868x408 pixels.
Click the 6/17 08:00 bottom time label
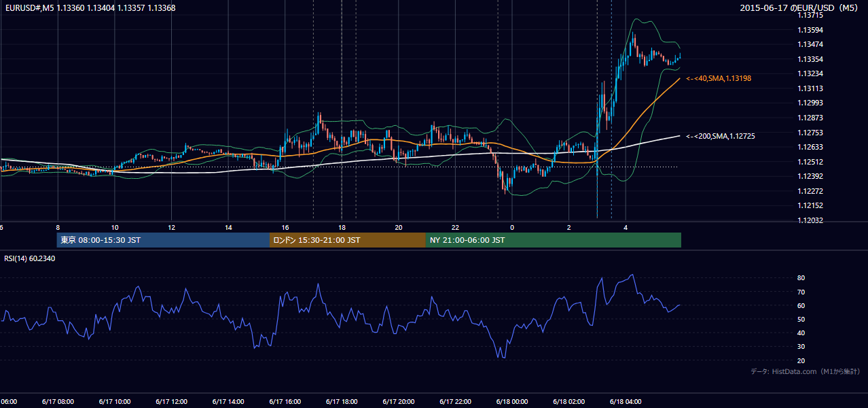58,402
